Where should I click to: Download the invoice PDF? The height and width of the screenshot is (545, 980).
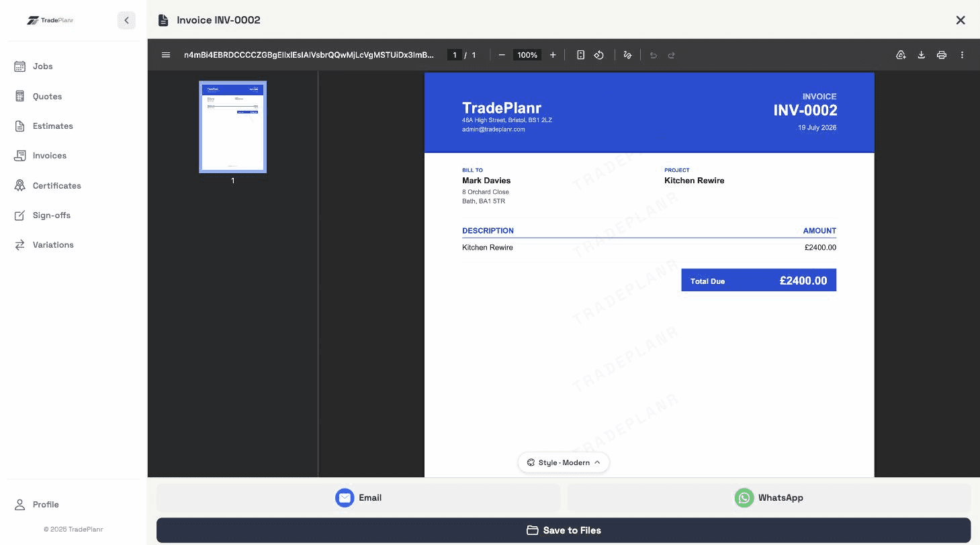[922, 55]
